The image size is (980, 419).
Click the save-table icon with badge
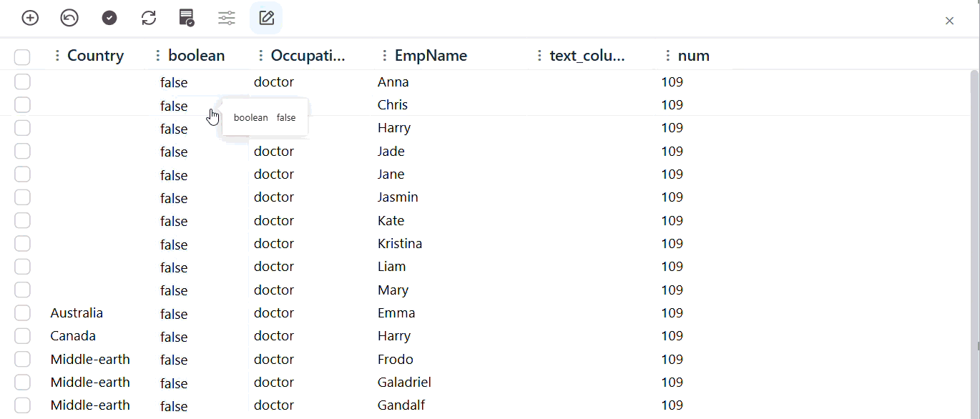[187, 18]
